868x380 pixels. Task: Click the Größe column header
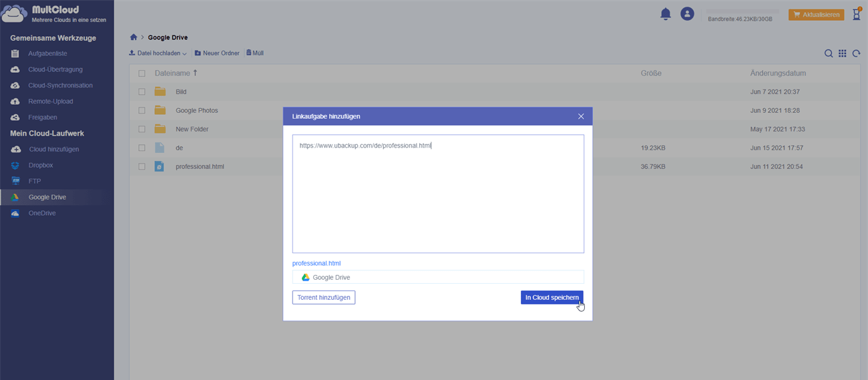coord(651,73)
